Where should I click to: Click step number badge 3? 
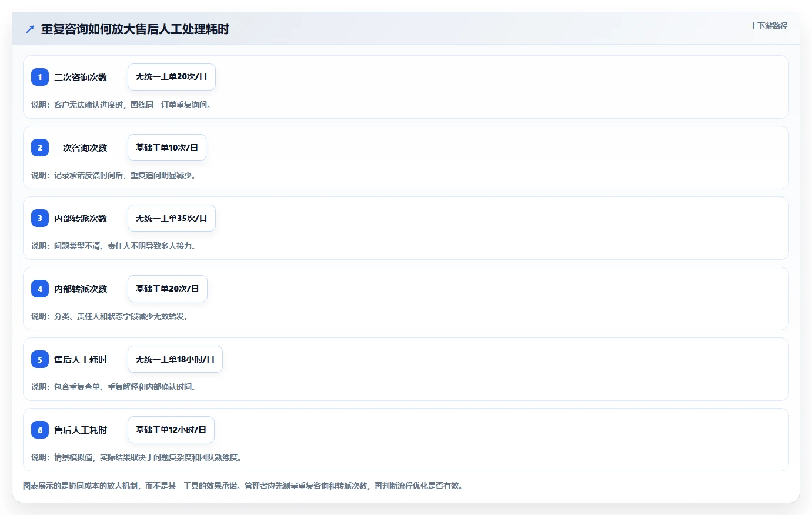click(x=40, y=218)
